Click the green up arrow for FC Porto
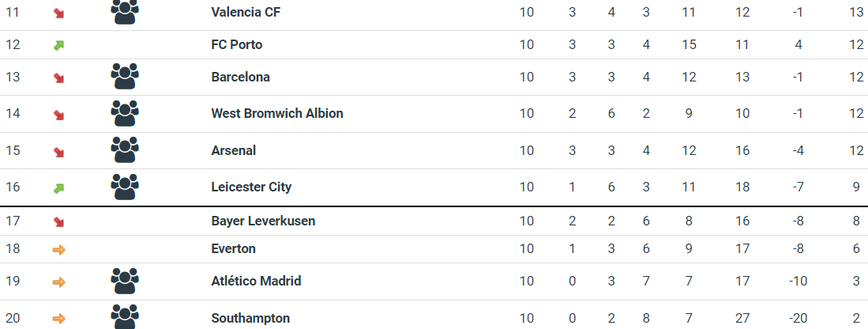The image size is (868, 329). [x=58, y=45]
